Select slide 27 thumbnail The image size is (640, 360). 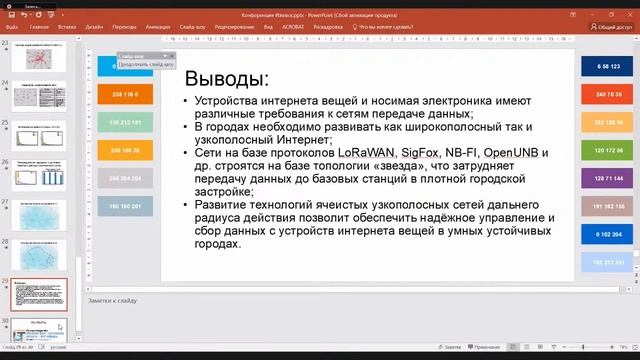point(39,216)
